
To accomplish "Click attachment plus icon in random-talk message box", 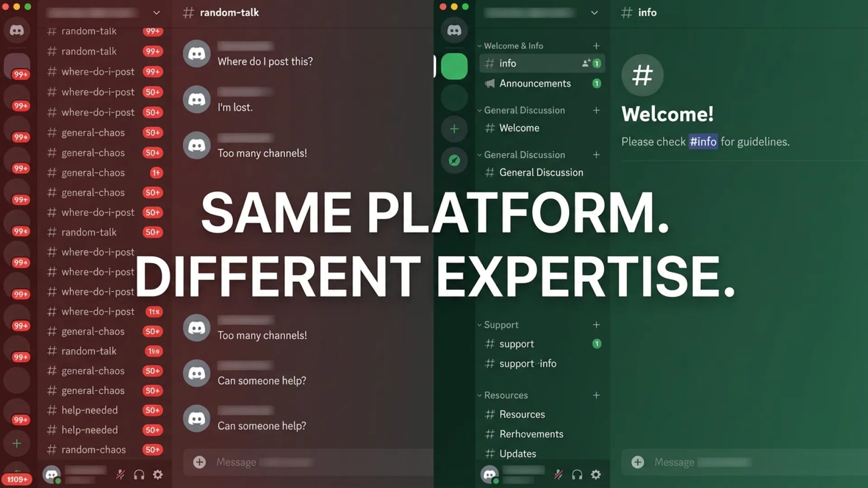I will click(199, 462).
